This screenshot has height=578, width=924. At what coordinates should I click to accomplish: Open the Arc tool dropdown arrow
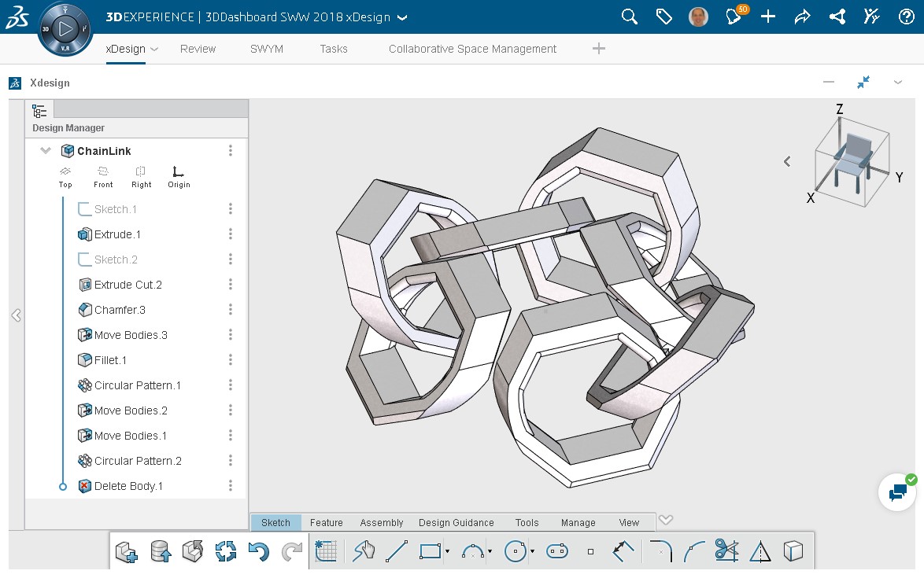490,551
